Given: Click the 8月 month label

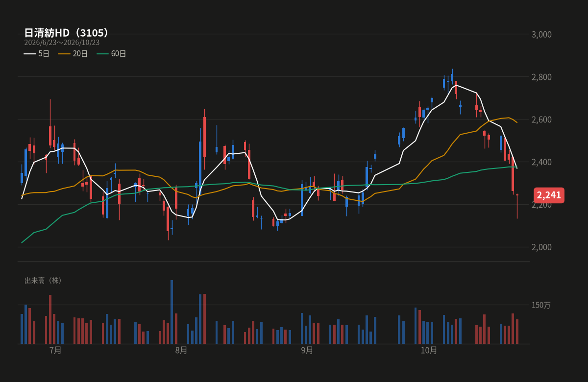Looking at the screenshot, I should point(181,350).
